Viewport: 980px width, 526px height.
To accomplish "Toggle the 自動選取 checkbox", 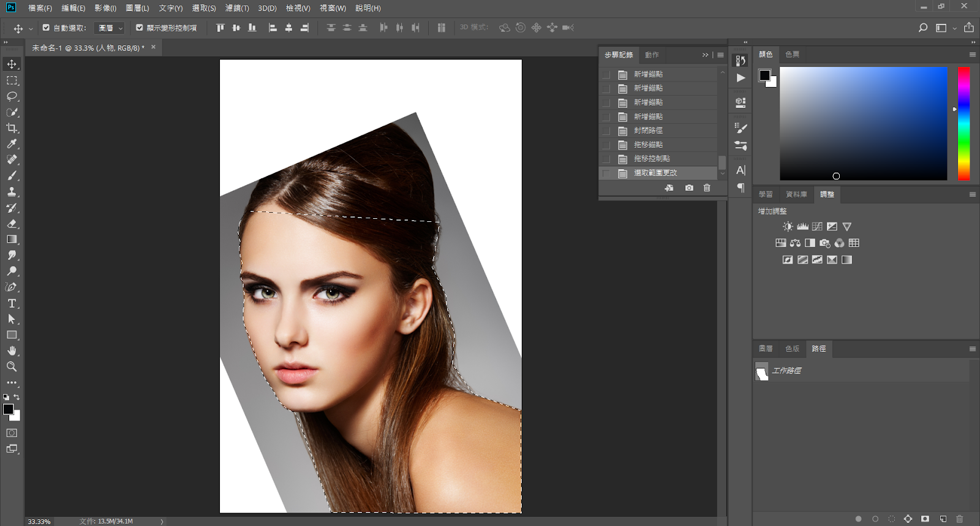I will (46, 28).
